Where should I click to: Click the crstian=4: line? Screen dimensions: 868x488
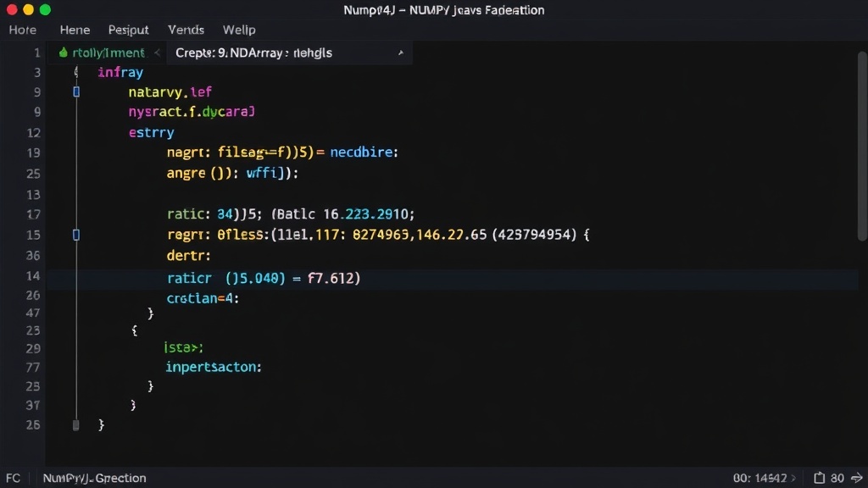203,298
